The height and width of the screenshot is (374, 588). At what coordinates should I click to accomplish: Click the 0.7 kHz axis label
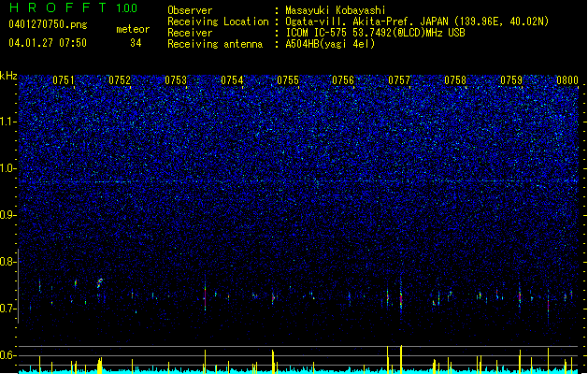8,309
